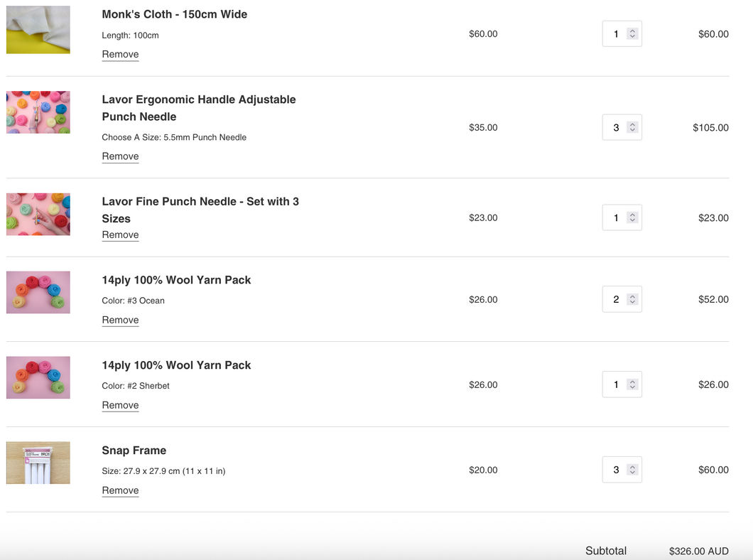Remove the #2 Sherbet Wool Yarn Pack

(x=120, y=405)
